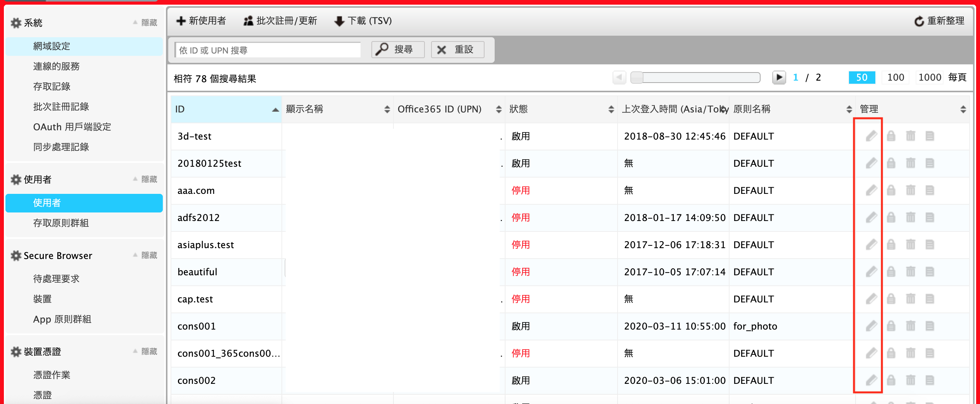Delete user aaa.com with trash icon
The image size is (980, 404).
click(x=910, y=190)
